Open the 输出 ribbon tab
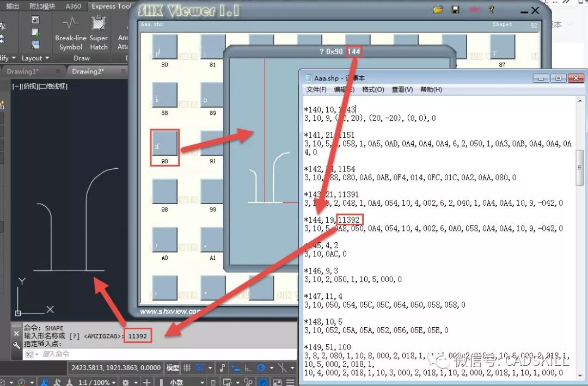 pos(13,6)
